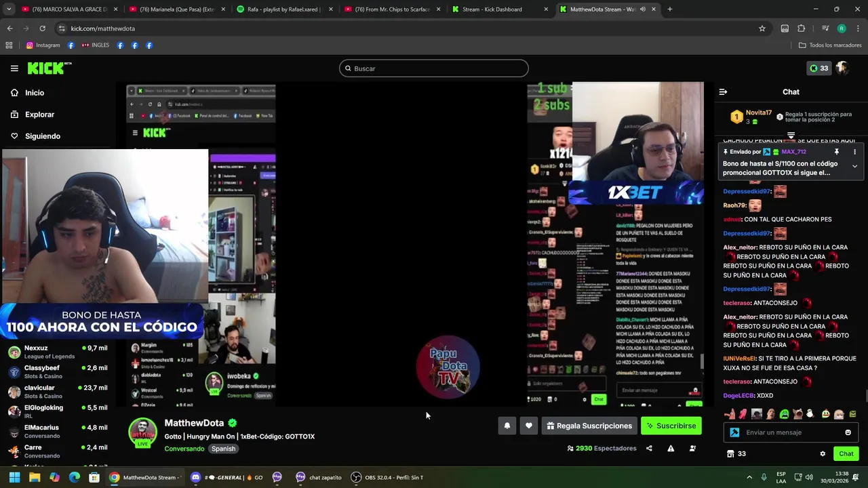
Task: Open chat settings gear icon
Action: point(823,453)
